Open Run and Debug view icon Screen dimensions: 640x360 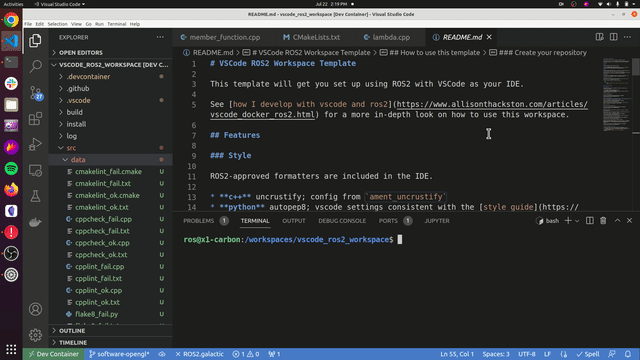pos(36,144)
